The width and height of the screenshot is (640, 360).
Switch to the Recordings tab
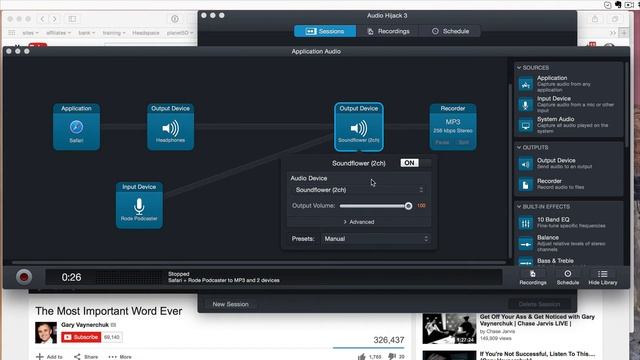click(x=388, y=31)
